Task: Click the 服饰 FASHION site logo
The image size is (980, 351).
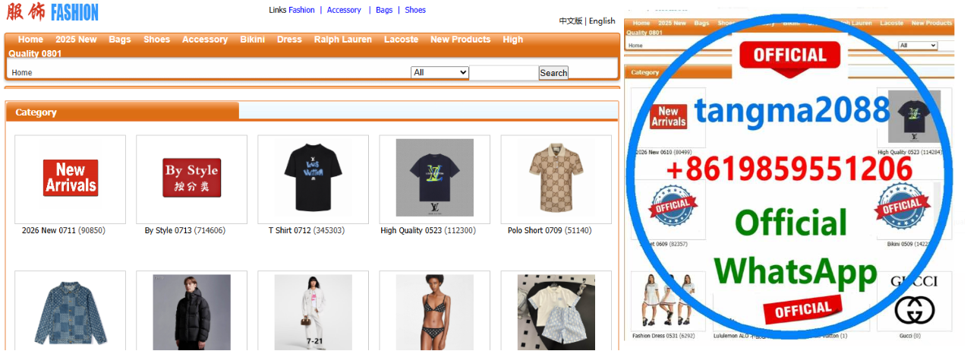Action: click(52, 12)
